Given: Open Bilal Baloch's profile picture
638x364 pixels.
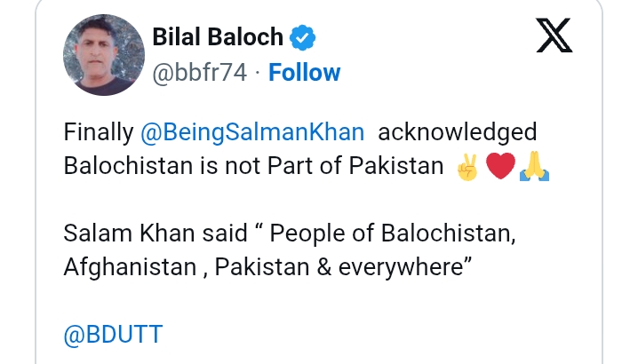Looking at the screenshot, I should tap(103, 55).
